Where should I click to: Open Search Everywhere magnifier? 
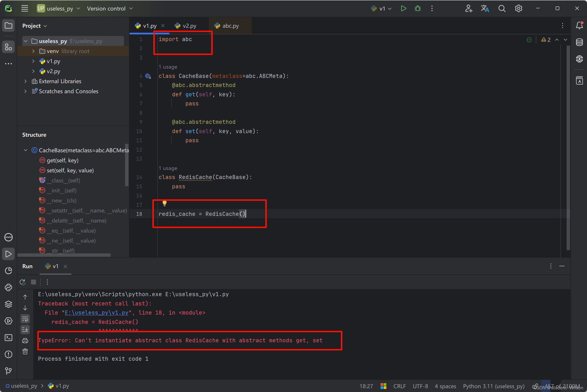(502, 9)
